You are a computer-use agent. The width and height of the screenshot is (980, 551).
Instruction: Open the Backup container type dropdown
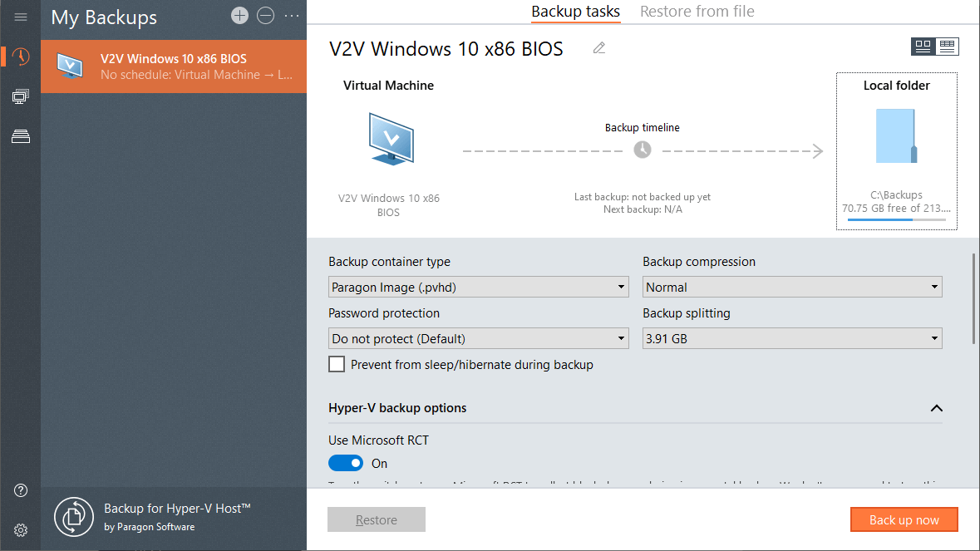click(478, 286)
